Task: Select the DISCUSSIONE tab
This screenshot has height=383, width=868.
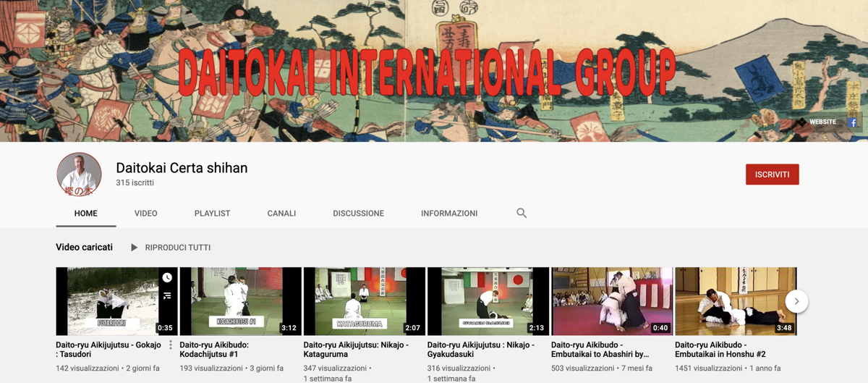Action: (358, 214)
